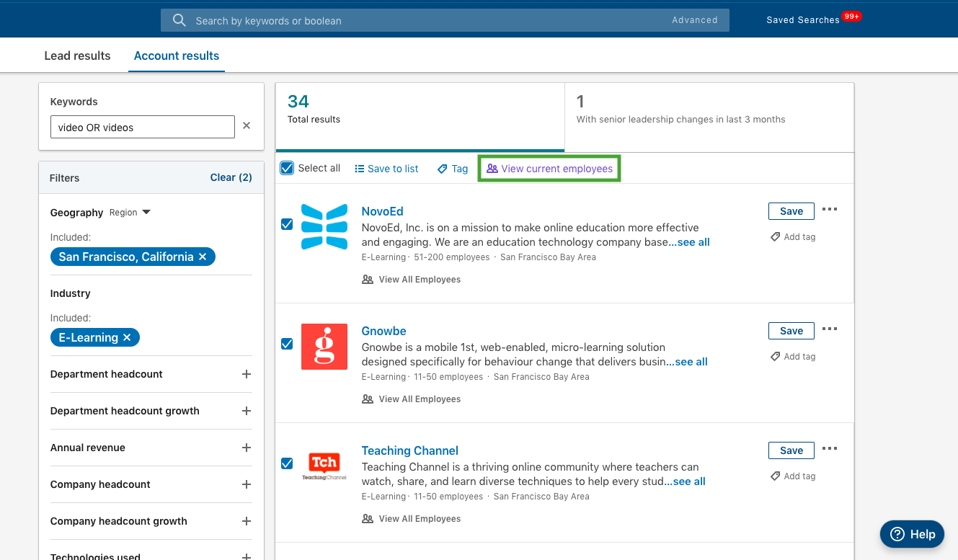Click the Industry filter heading
Image resolution: width=958 pixels, height=560 pixels.
point(70,293)
